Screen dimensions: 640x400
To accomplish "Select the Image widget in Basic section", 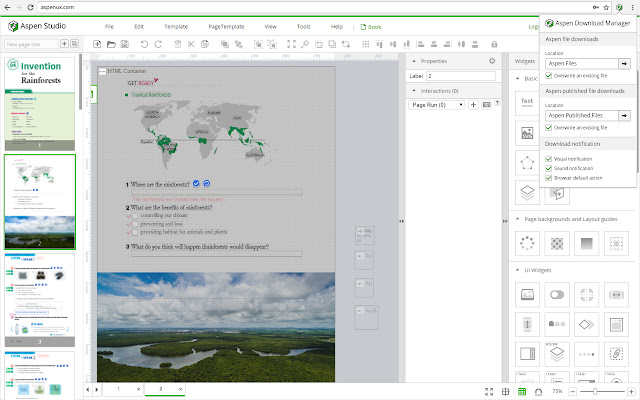I will tap(527, 133).
